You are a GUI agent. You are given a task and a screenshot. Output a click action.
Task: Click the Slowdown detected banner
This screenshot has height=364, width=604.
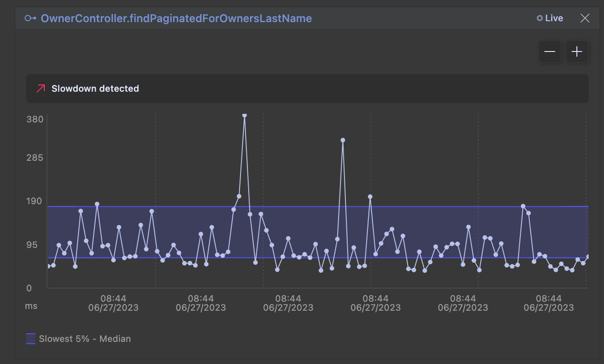click(x=307, y=89)
